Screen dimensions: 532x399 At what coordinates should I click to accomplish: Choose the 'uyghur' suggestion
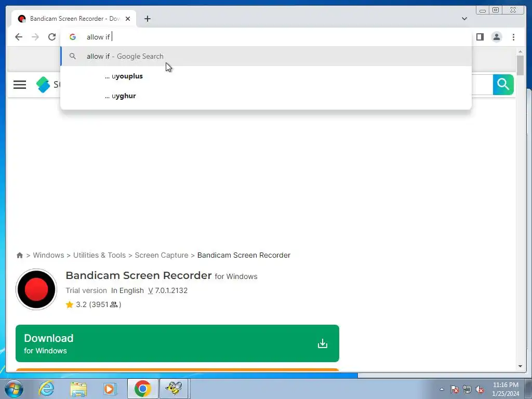tap(266, 96)
